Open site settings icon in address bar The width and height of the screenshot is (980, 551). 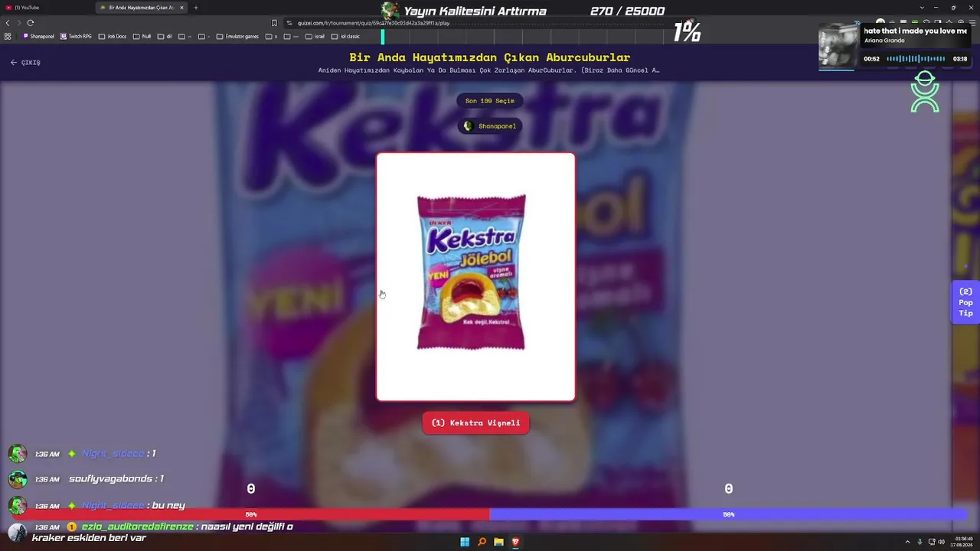coord(289,23)
